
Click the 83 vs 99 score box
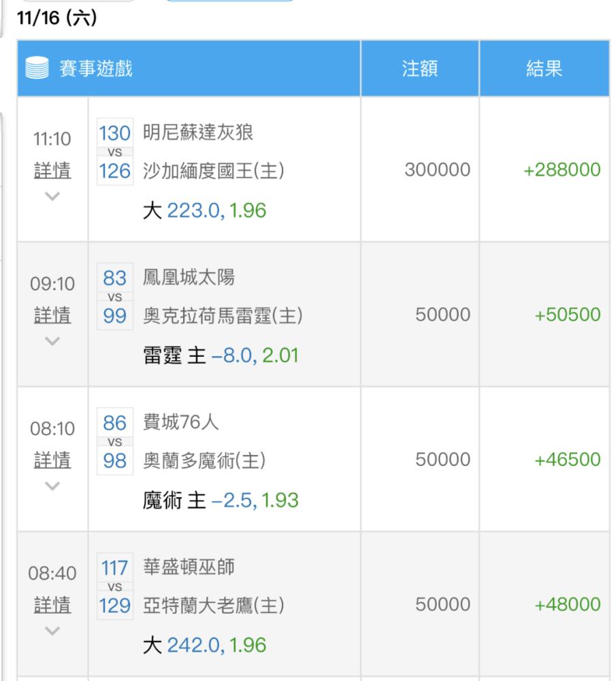point(114,297)
